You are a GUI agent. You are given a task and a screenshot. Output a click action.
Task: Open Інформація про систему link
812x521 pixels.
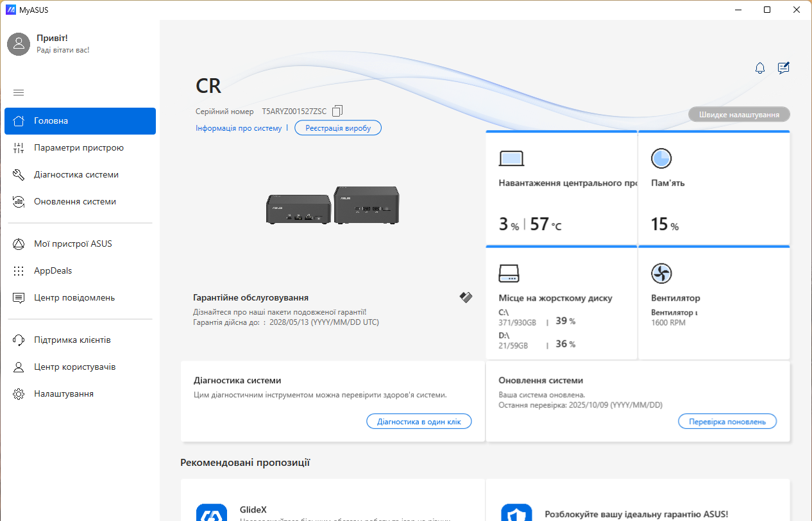tap(239, 128)
